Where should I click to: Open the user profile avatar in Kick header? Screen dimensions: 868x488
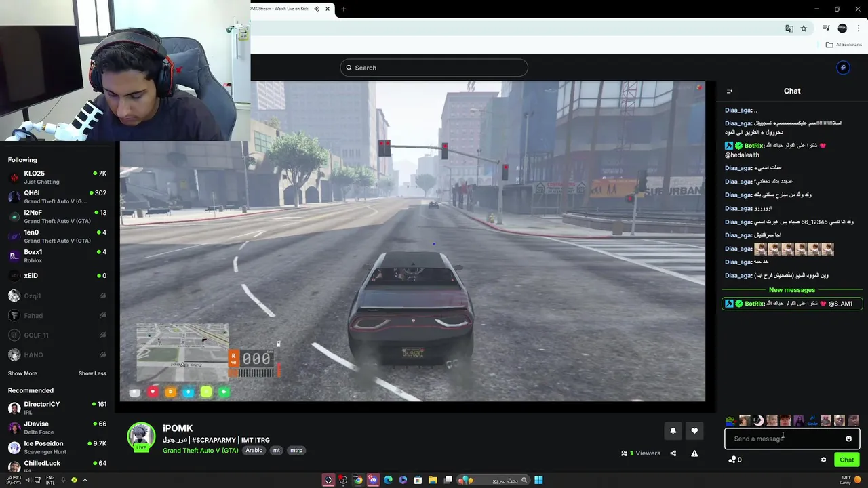coord(843,68)
